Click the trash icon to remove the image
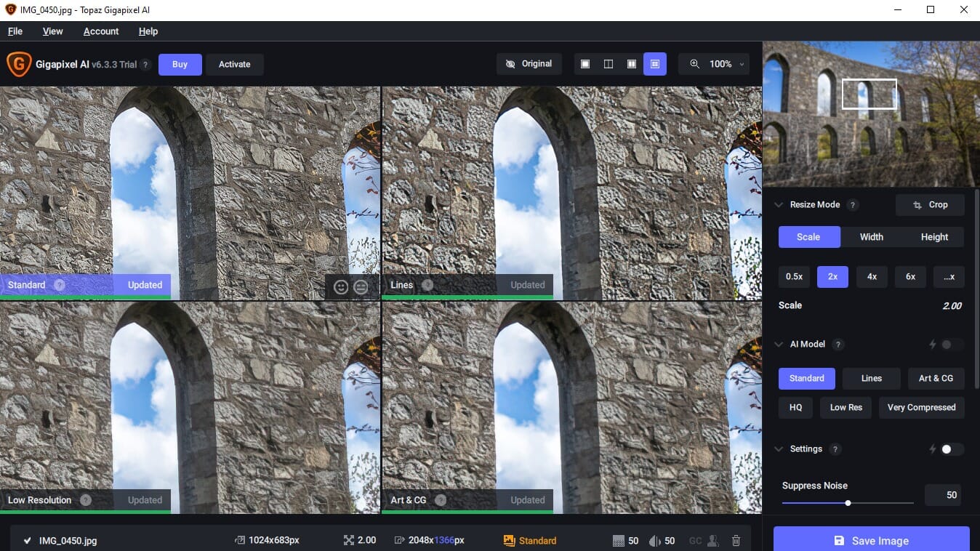980x551 pixels. [736, 540]
